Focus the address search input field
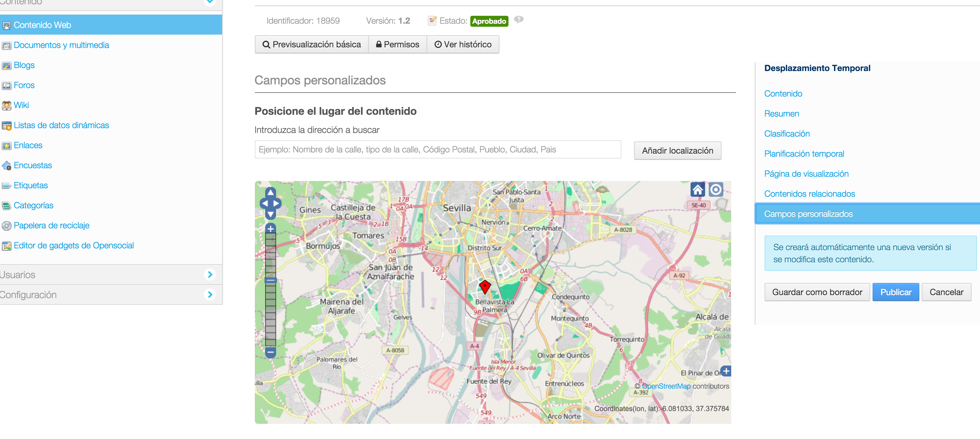980x439 pixels. point(438,150)
